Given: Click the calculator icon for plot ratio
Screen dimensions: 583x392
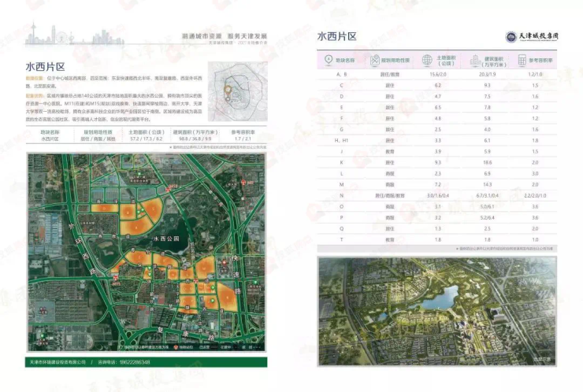Looking at the screenshot, I should click(522, 60).
